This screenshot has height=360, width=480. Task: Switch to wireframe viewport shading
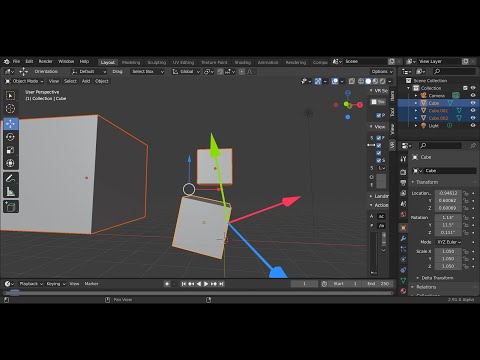pyautogui.click(x=361, y=81)
